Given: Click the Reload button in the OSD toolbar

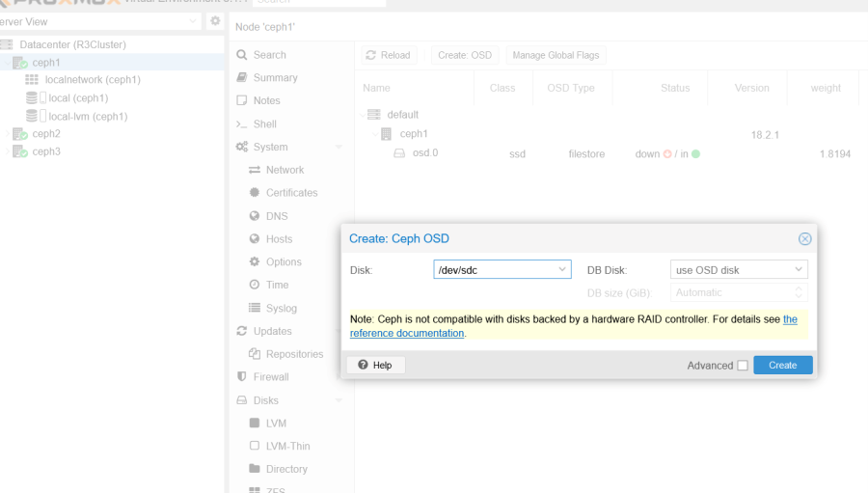Looking at the screenshot, I should click(387, 55).
